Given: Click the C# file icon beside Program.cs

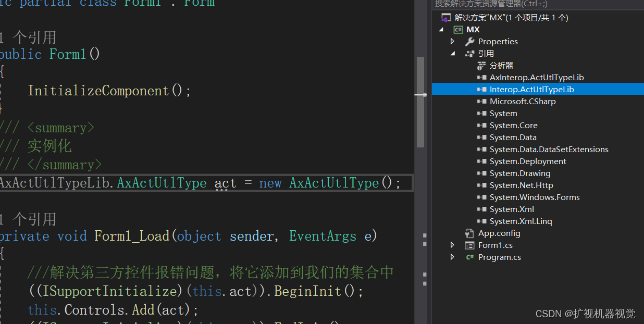Looking at the screenshot, I should click(470, 257).
